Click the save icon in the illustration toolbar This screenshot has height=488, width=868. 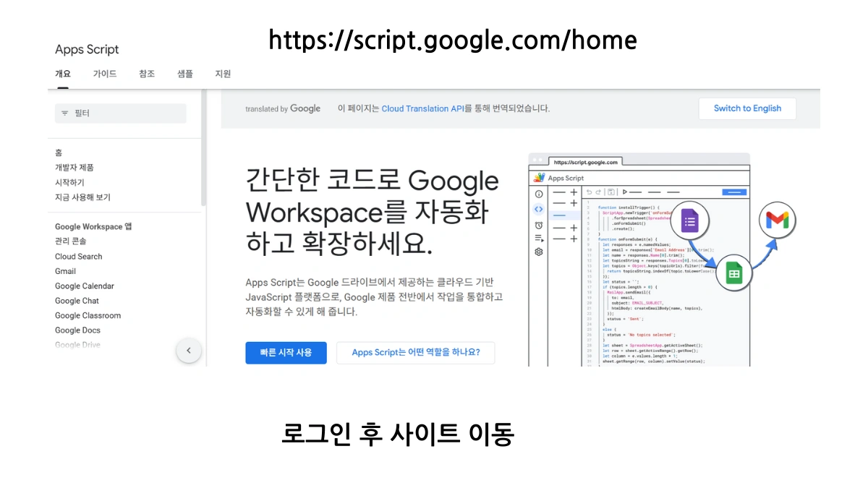click(x=610, y=192)
